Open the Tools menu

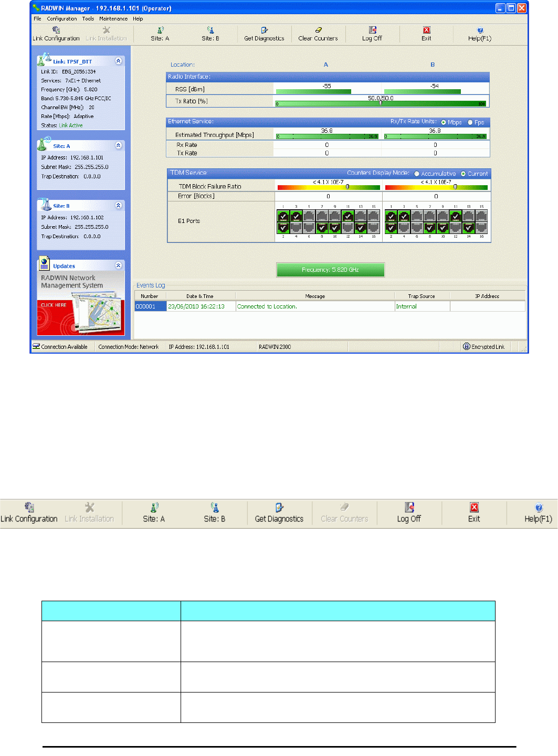(88, 18)
